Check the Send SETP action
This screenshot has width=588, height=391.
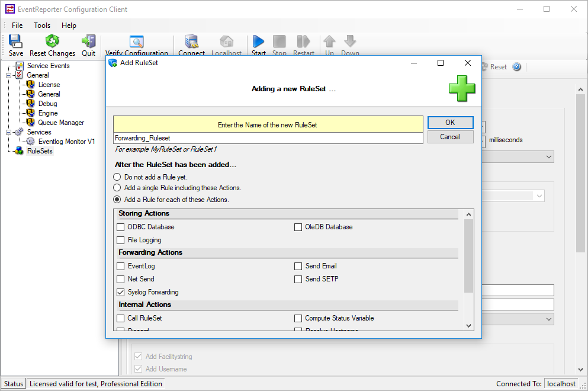298,279
